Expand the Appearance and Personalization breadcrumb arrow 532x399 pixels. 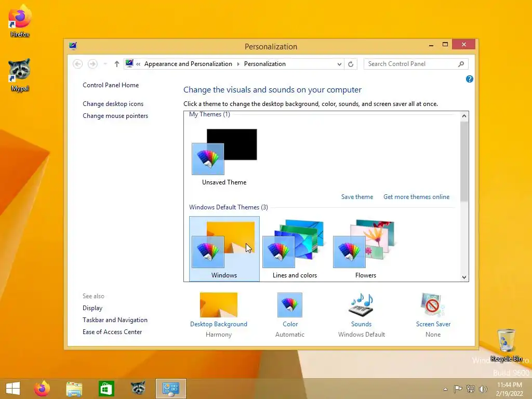pos(238,64)
